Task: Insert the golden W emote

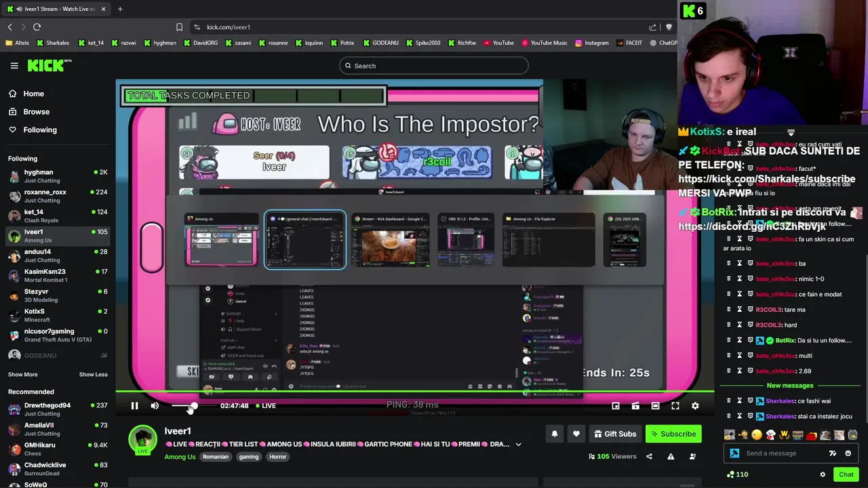Action: (x=784, y=435)
